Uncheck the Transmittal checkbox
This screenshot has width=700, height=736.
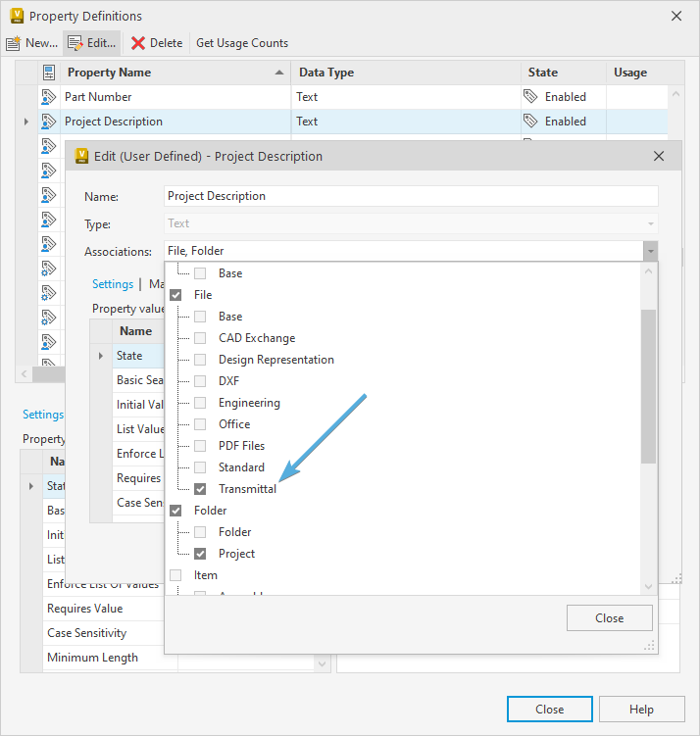200,489
